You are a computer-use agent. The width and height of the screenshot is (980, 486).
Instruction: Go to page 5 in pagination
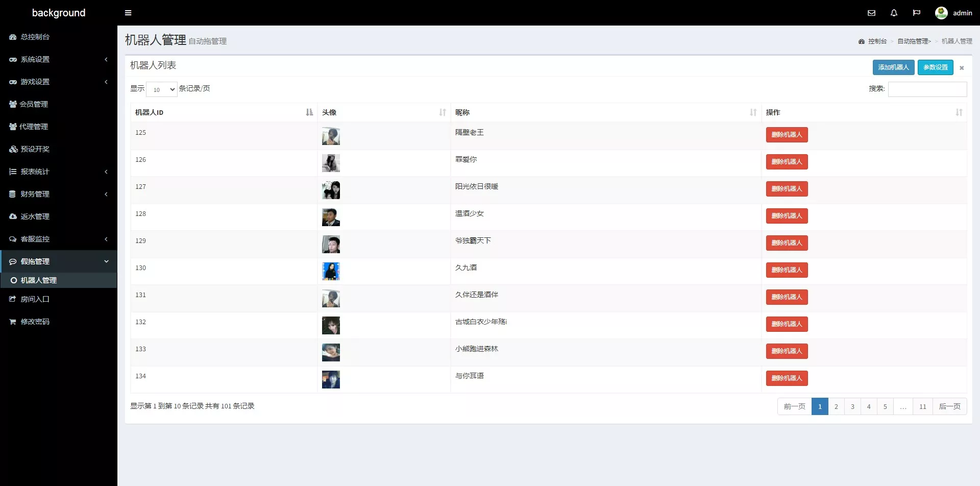pos(885,406)
